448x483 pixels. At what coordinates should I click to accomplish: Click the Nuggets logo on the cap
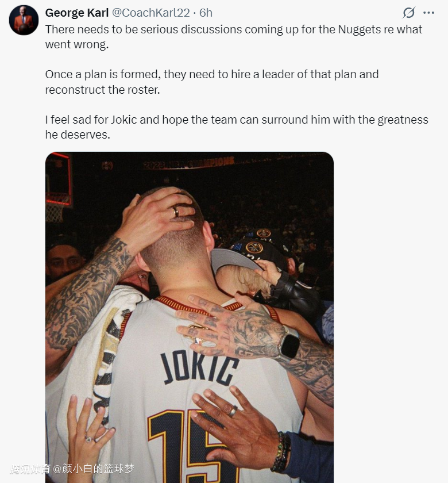click(254, 247)
